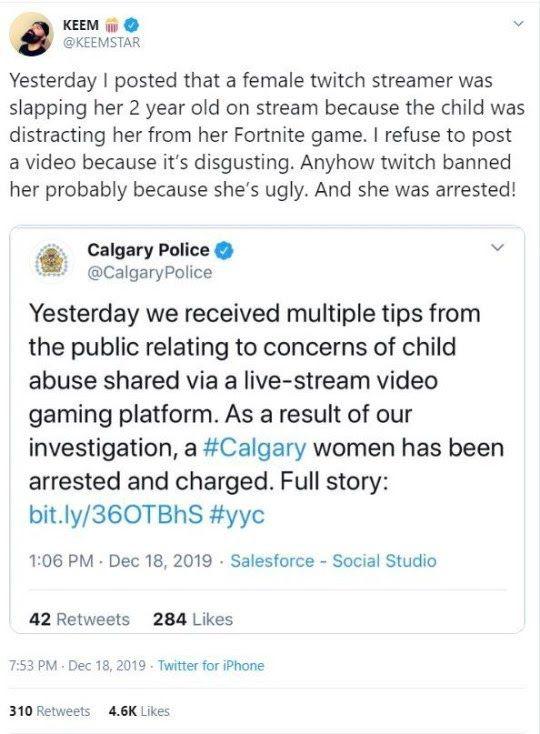
Task: Open the @KEEMSTAR handle
Action: [x=101, y=43]
